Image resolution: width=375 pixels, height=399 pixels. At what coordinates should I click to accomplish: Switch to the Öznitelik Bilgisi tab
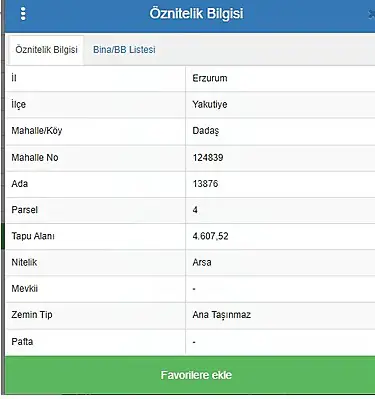point(46,50)
